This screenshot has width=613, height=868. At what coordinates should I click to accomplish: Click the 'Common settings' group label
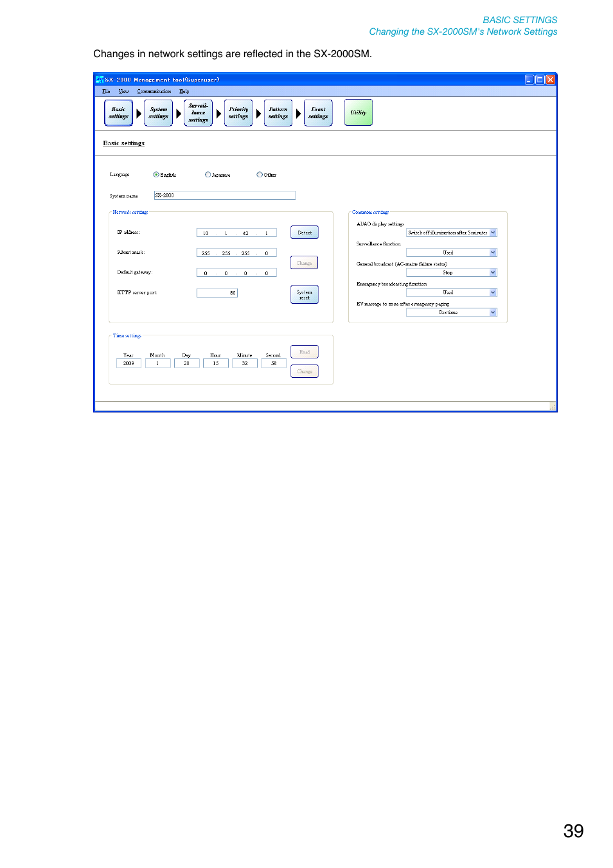(371, 212)
